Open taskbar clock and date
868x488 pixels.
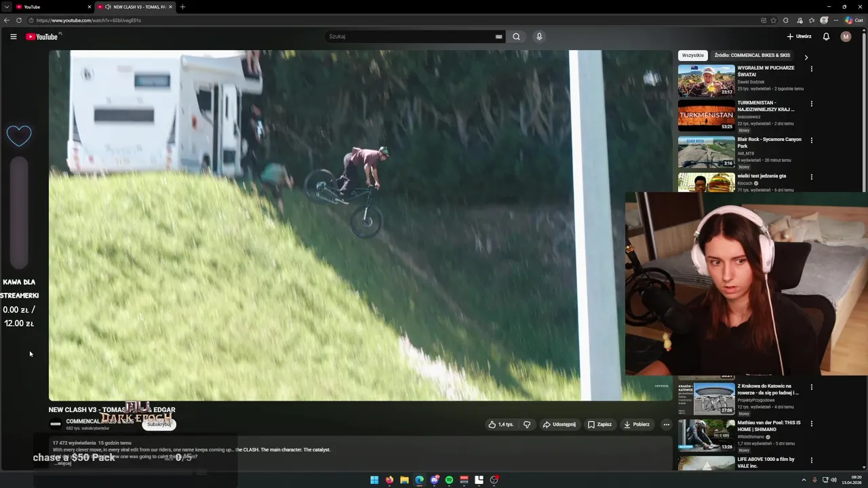[852, 480]
